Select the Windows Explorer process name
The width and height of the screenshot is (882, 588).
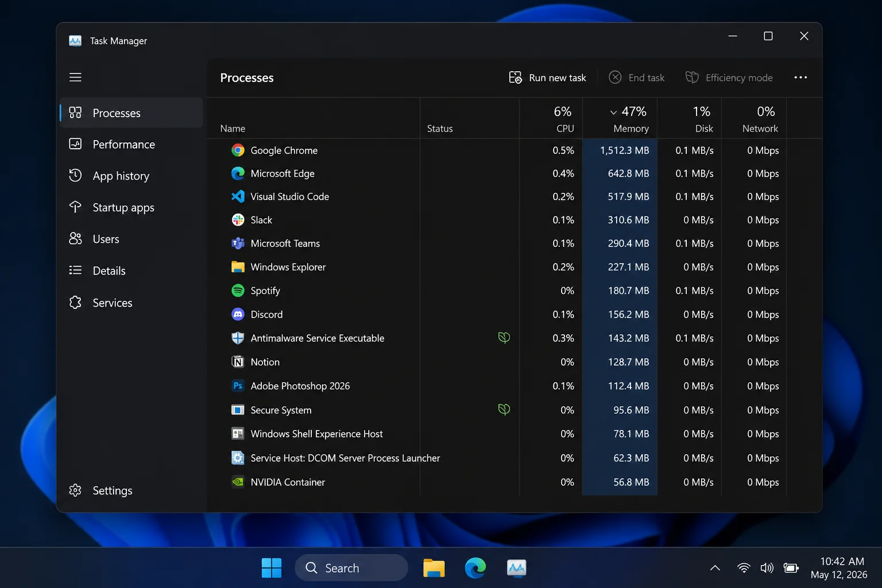(x=288, y=267)
